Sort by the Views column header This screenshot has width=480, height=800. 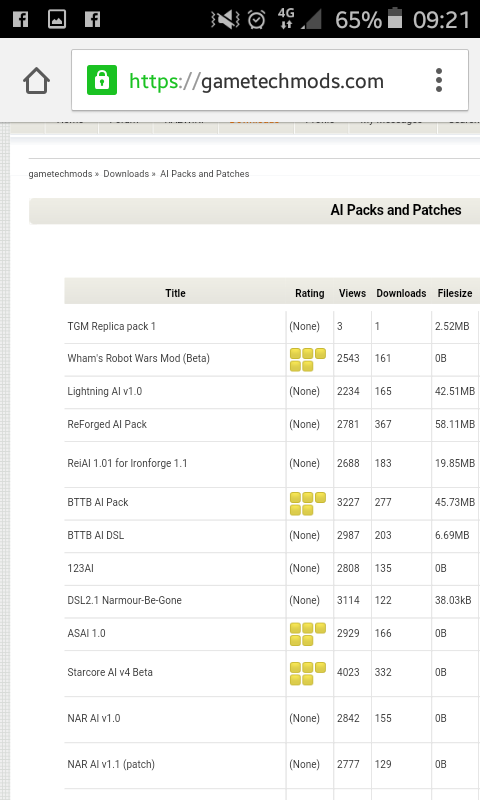pyautogui.click(x=352, y=293)
